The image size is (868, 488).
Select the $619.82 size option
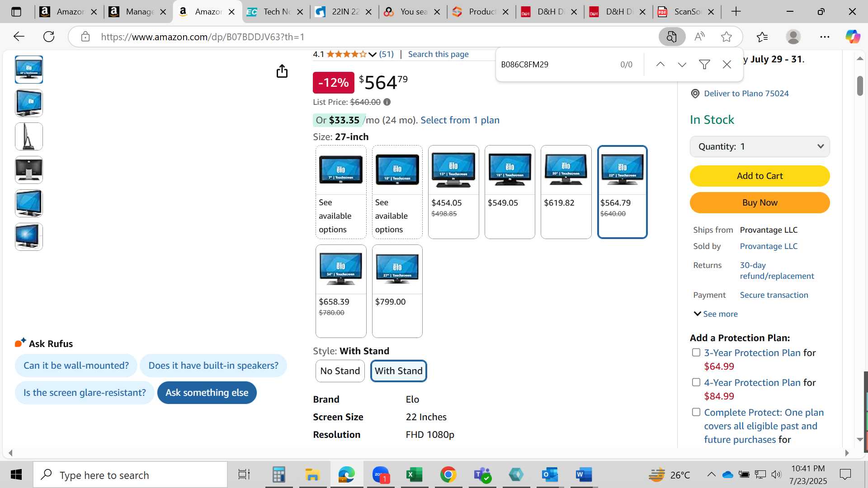click(x=566, y=192)
